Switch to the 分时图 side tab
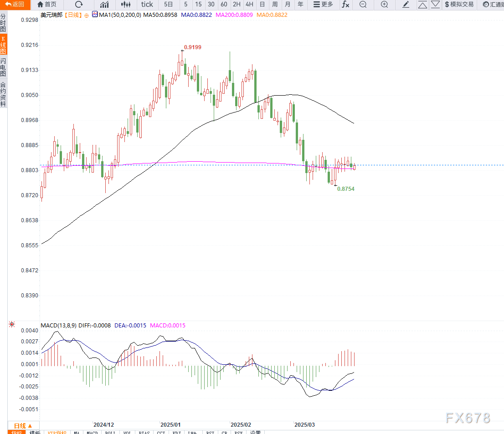Viewport: 504px width, 434px height. point(3,23)
